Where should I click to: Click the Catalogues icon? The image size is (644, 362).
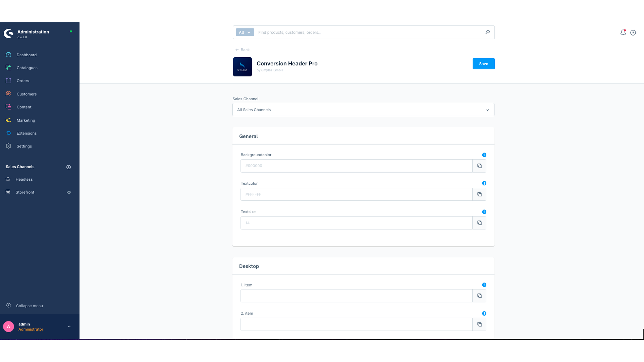(x=8, y=68)
